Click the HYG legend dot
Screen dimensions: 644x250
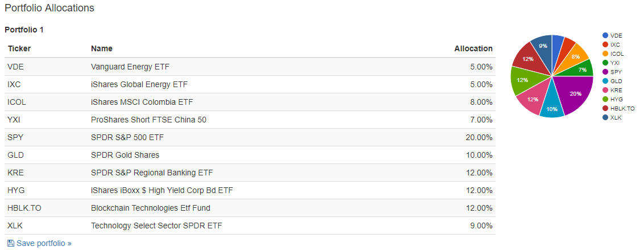tap(605, 99)
